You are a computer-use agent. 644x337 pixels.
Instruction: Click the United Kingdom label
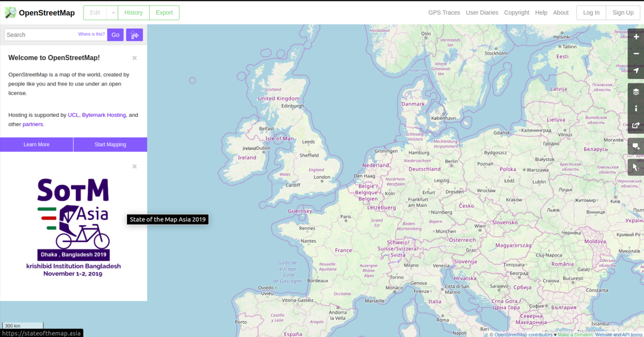279,98
